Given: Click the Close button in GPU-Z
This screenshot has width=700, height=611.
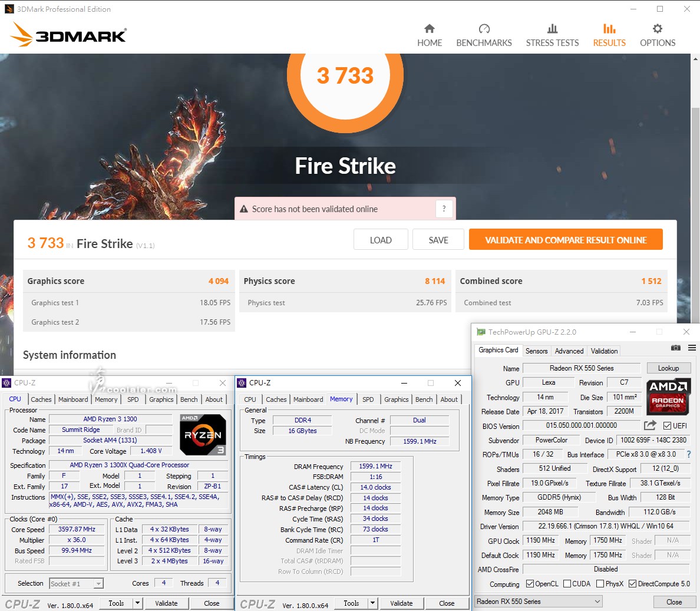Looking at the screenshot, I should [x=673, y=602].
